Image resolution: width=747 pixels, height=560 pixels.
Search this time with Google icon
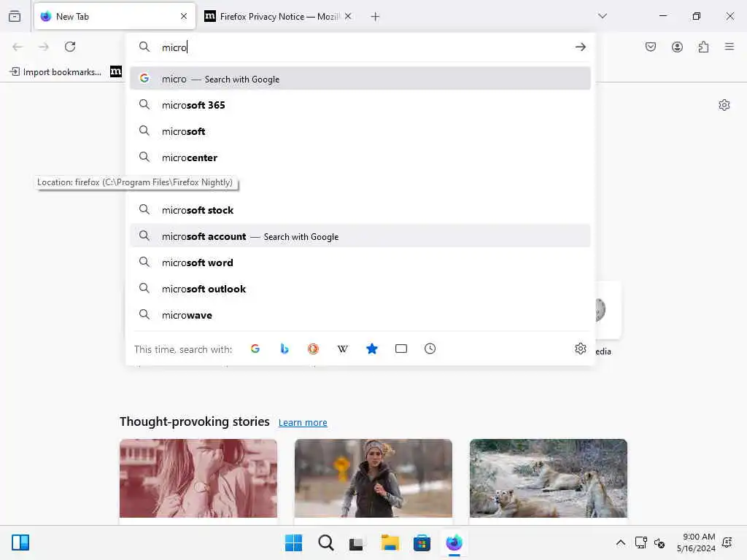255,349
